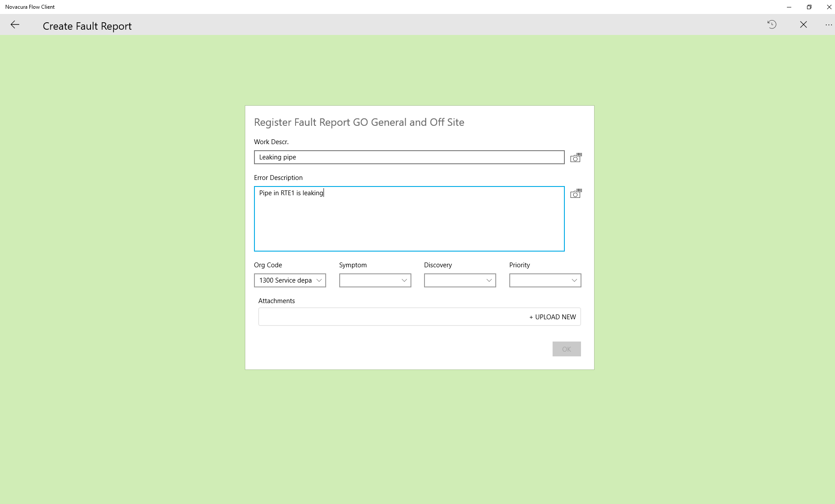The image size is (835, 504).
Task: Focus the Error Description text area
Action: (409, 219)
